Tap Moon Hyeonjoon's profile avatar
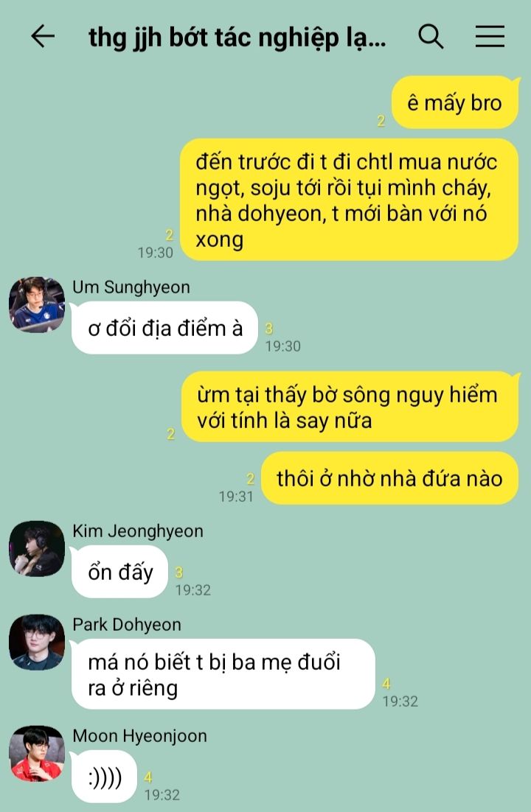Image resolution: width=531 pixels, height=812 pixels. (x=37, y=754)
